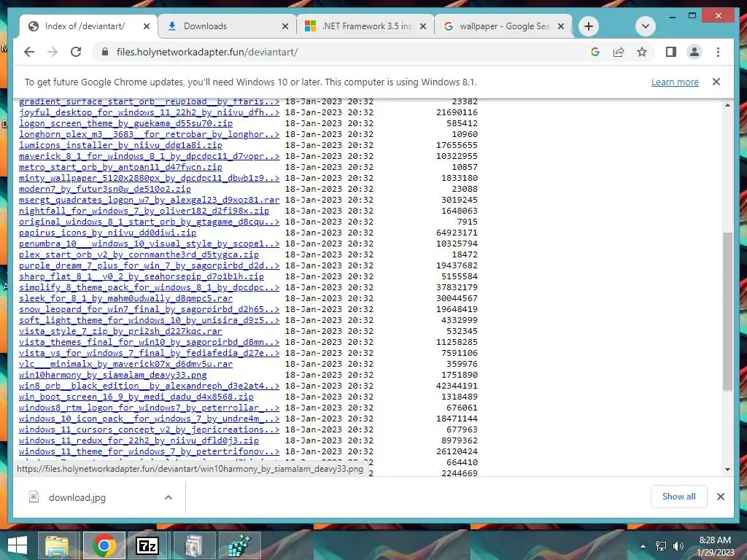Share this page via share icon
The height and width of the screenshot is (560, 747).
pyautogui.click(x=619, y=52)
